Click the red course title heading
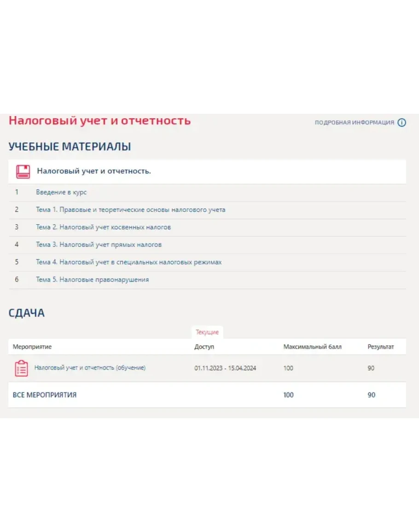The width and height of the screenshot is (419, 532). [x=100, y=120]
